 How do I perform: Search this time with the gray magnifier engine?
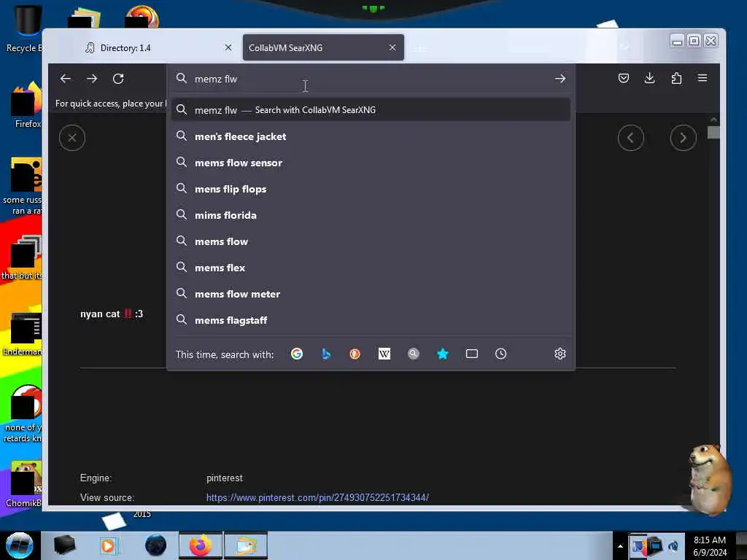(414, 354)
